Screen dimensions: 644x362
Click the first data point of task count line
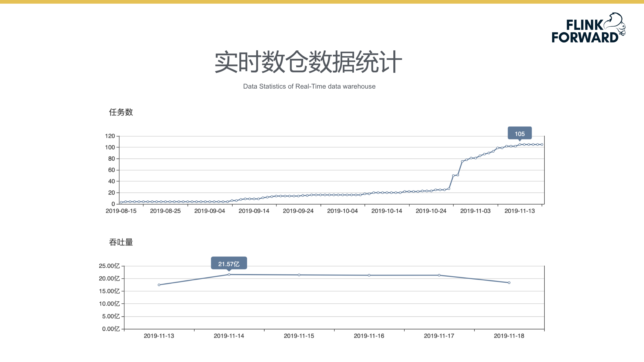coord(121,202)
